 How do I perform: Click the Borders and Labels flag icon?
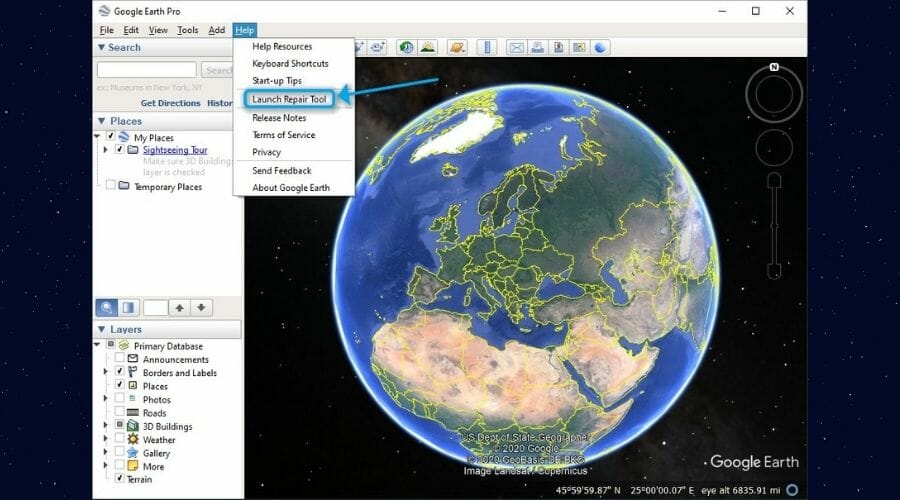[133, 372]
